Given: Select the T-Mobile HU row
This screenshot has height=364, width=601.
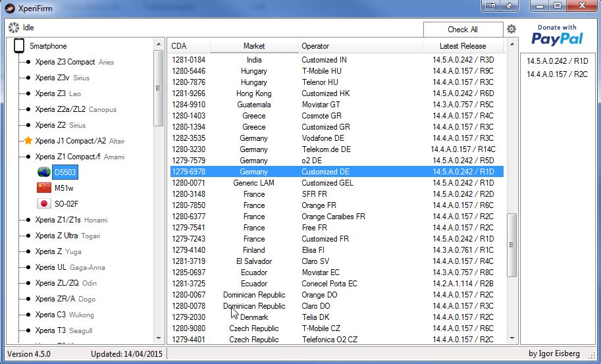Looking at the screenshot, I should [x=336, y=71].
